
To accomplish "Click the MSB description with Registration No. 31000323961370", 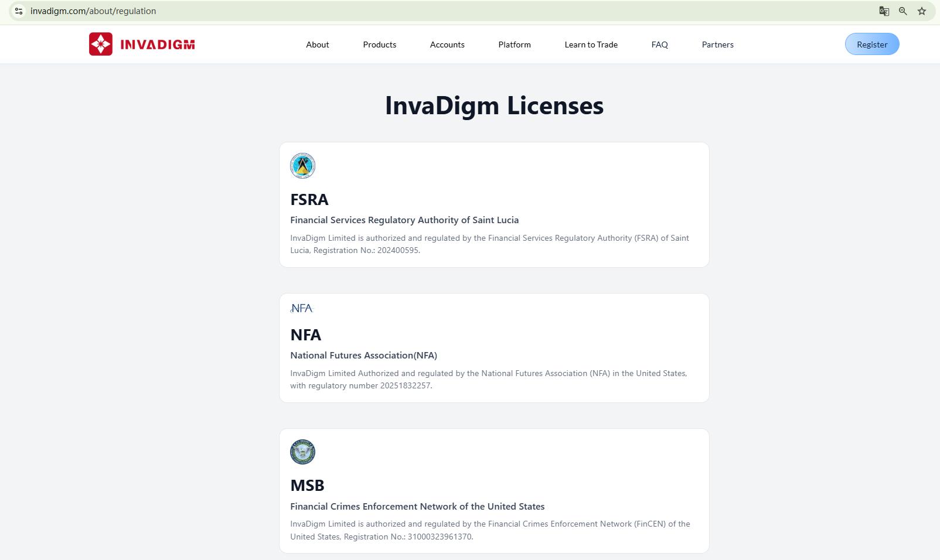I will (491, 530).
